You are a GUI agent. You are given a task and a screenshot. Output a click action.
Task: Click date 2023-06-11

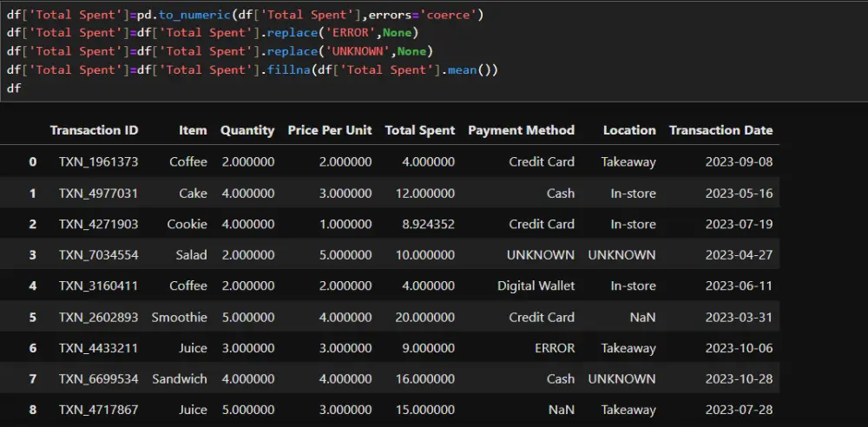(x=739, y=286)
